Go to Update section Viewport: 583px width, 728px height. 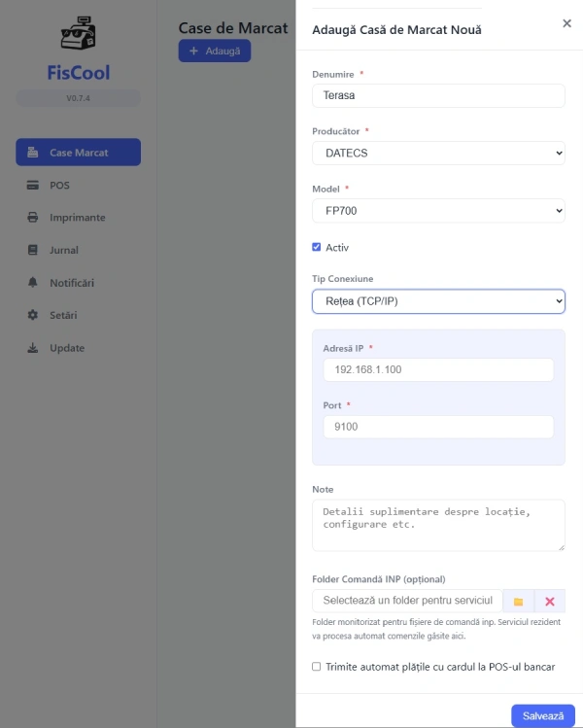coord(78,348)
